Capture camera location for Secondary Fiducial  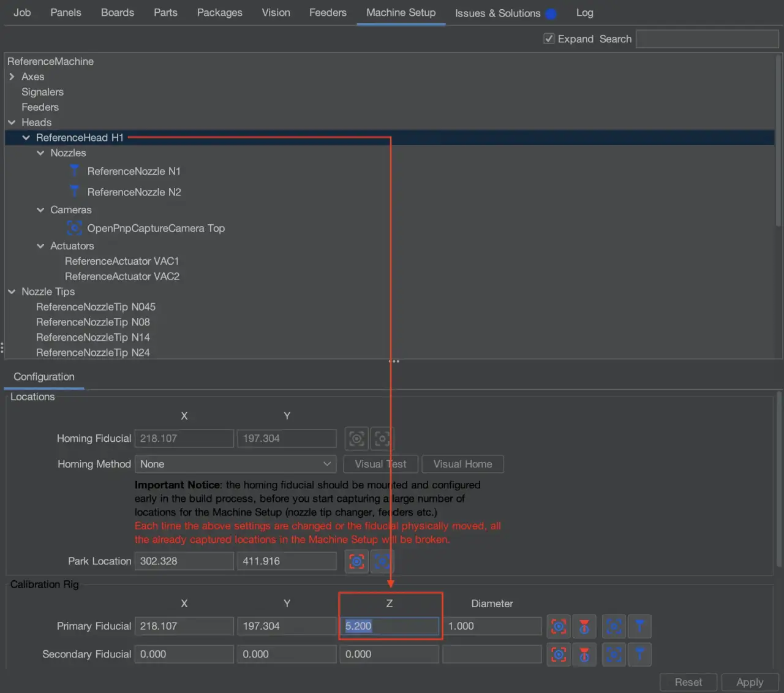[x=558, y=654]
